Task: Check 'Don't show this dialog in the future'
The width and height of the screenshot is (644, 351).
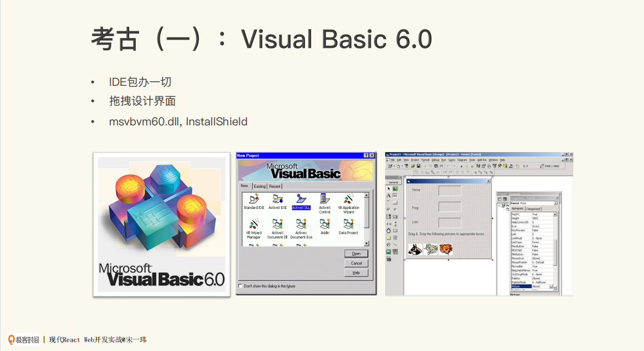Action: [x=240, y=286]
